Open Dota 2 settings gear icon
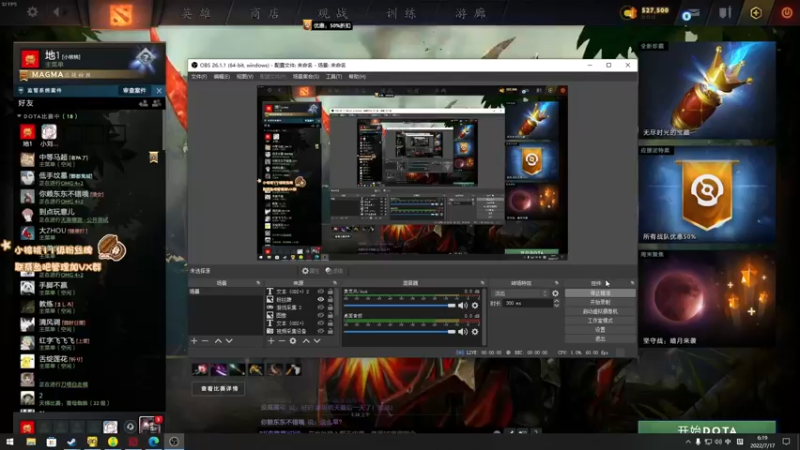800x450 pixels. 32,11
